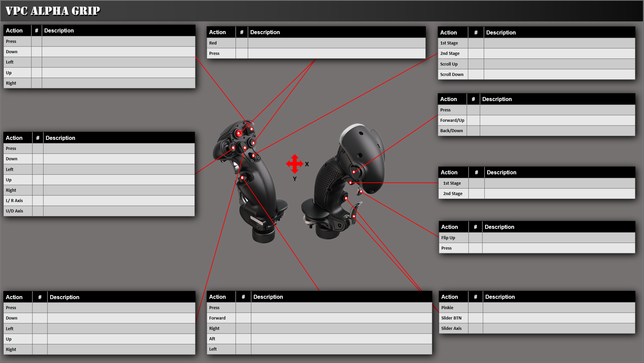
Task: Select the Description header in the bottom-left table
Action: tap(65, 297)
